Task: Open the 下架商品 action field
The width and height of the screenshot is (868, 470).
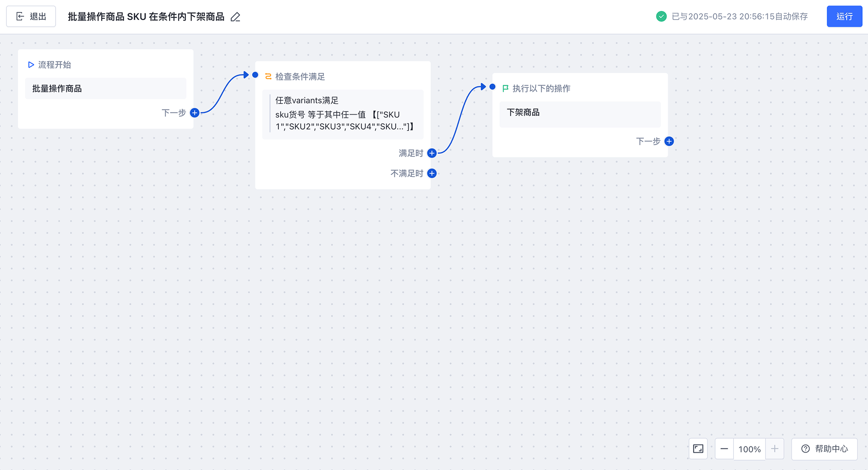Action: (x=580, y=114)
